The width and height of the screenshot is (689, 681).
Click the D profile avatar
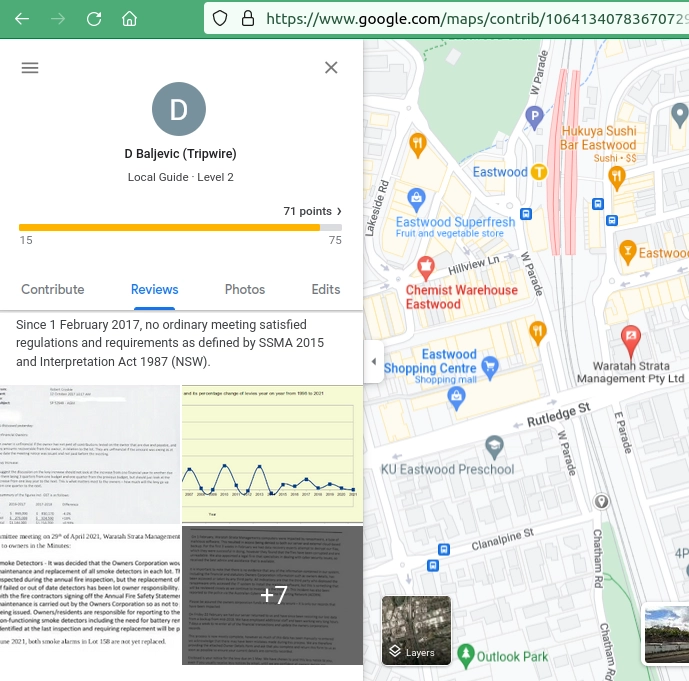tap(178, 109)
